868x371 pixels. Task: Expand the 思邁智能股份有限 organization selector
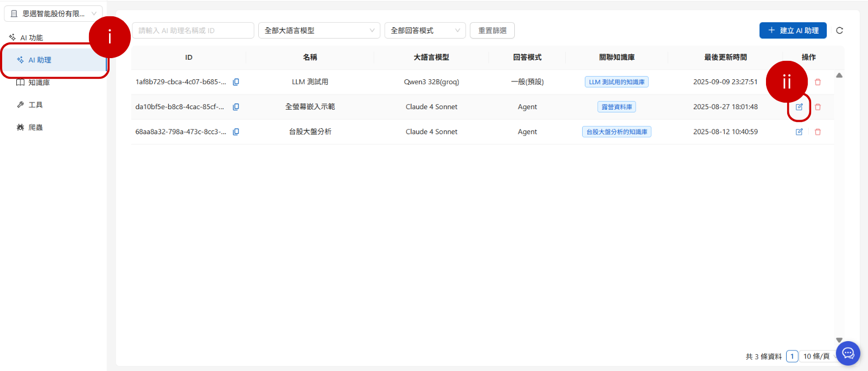(53, 14)
